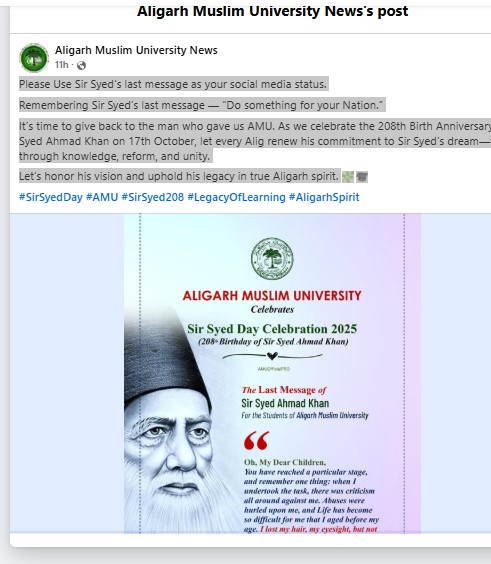Viewport: 491px width, 564px height.
Task: Open the #AligarhSpirit hashtag
Action: (324, 197)
